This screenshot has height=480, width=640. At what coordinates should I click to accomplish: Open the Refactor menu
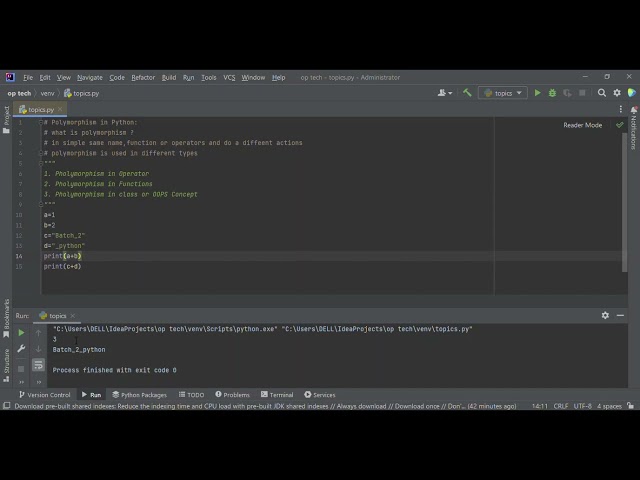[143, 77]
